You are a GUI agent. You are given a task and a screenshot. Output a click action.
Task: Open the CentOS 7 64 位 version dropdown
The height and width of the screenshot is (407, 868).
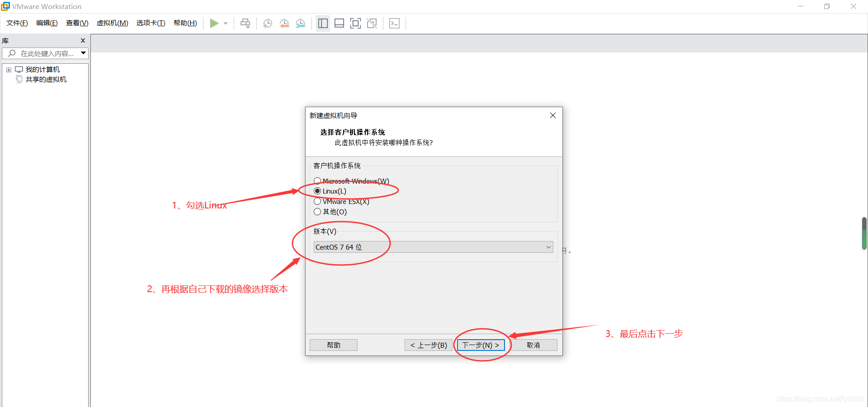pyautogui.click(x=433, y=247)
